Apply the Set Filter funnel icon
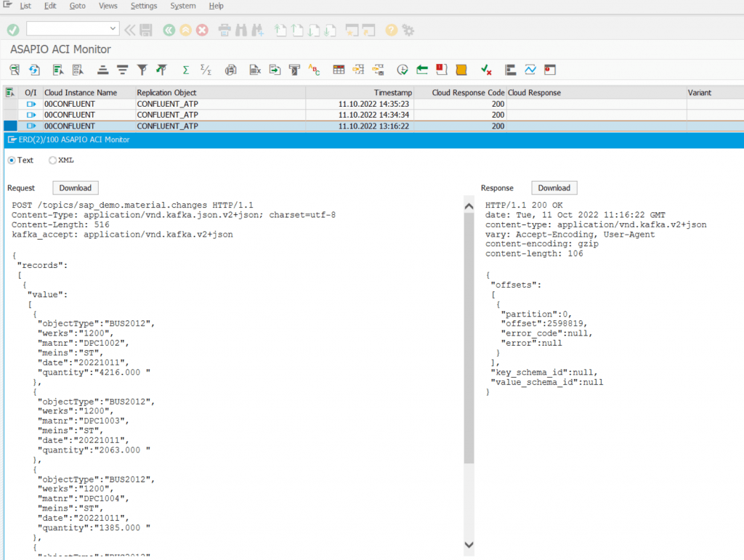The height and width of the screenshot is (560, 744). coord(142,70)
